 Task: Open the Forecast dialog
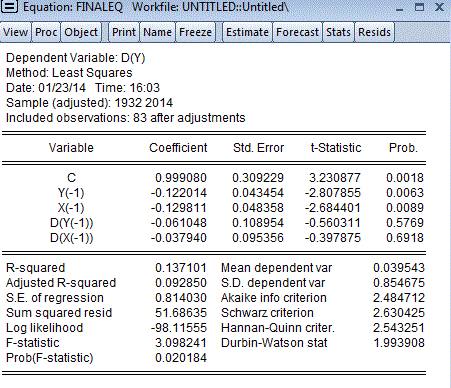[297, 32]
